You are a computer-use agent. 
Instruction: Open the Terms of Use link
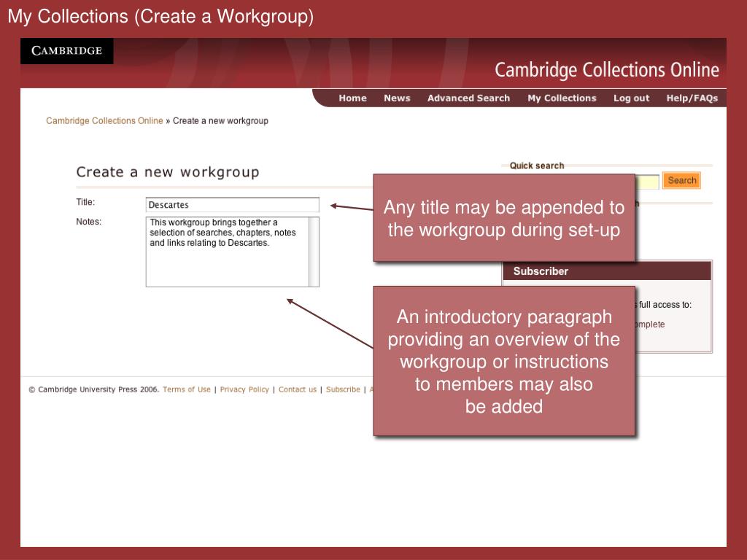point(187,389)
